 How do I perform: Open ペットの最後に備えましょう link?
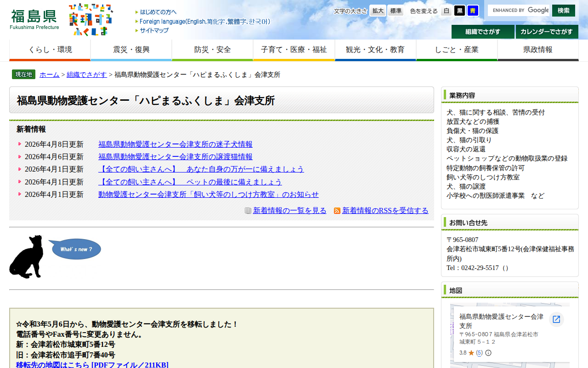[x=190, y=182]
